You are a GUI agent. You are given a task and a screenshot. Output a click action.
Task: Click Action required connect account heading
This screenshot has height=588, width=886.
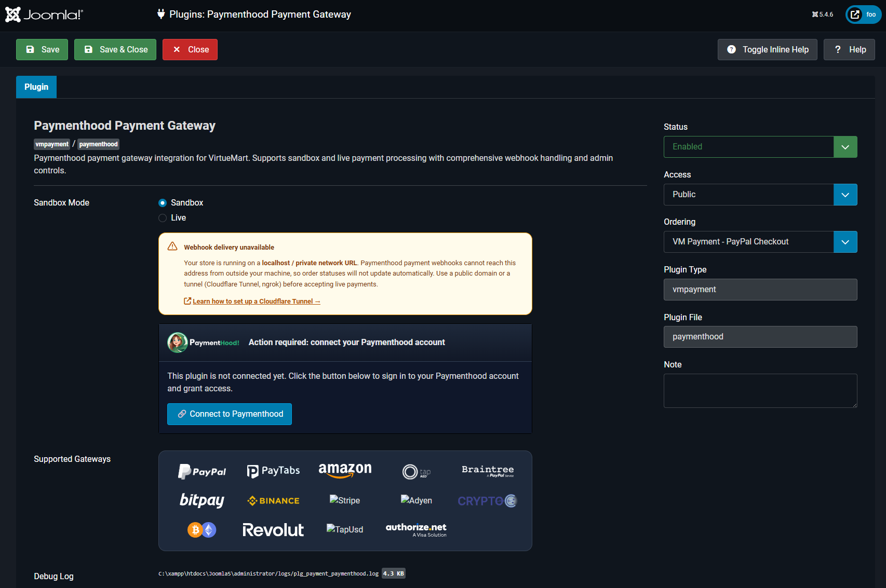click(346, 343)
